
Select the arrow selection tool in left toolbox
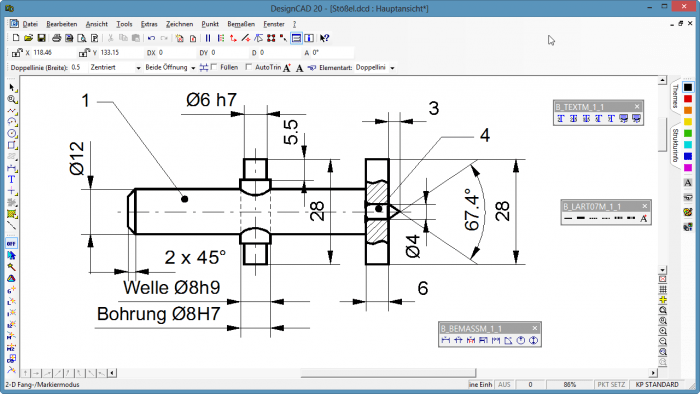12,87
